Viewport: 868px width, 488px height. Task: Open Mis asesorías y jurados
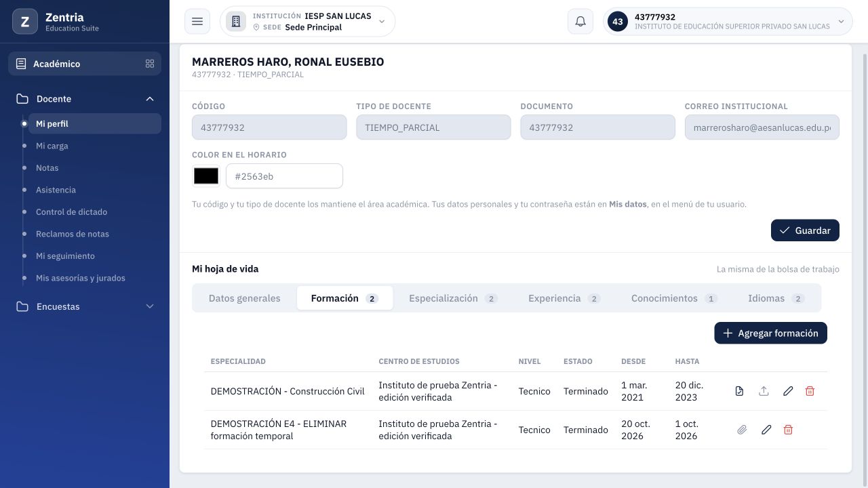pos(94,278)
